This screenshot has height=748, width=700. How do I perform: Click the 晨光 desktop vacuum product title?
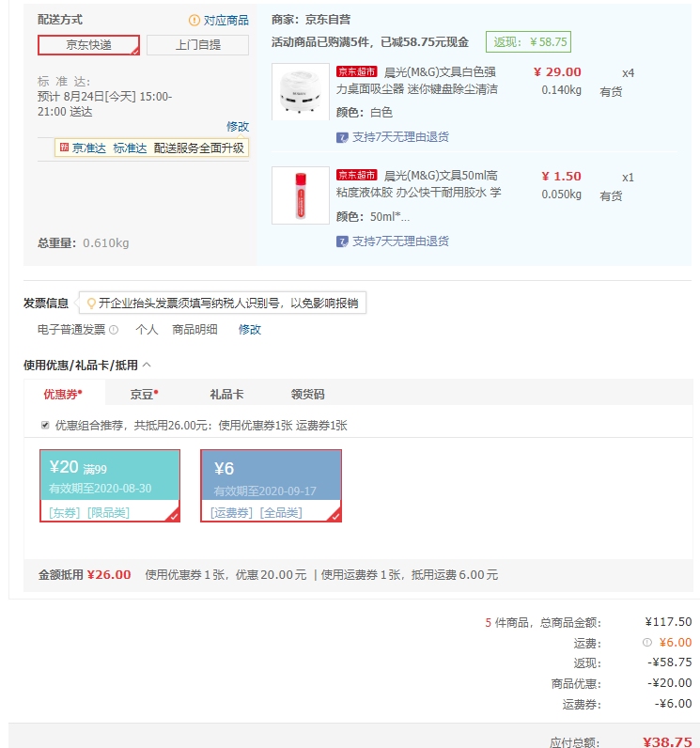click(417, 81)
